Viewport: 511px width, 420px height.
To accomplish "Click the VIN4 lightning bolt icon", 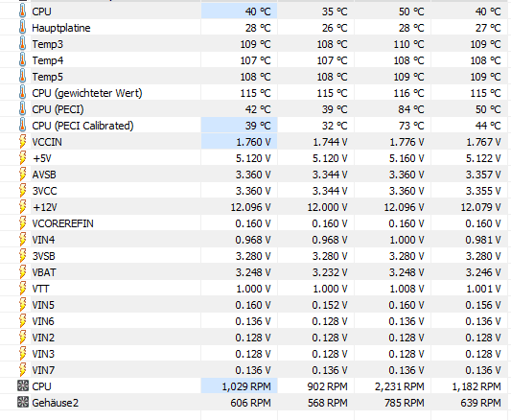I will click(x=22, y=240).
